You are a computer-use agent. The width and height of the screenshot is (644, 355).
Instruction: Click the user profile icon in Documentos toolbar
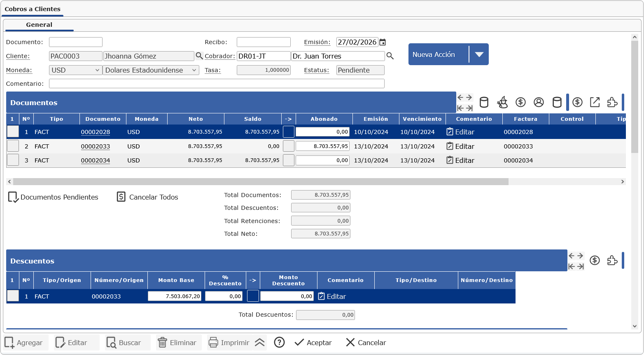[x=539, y=102]
